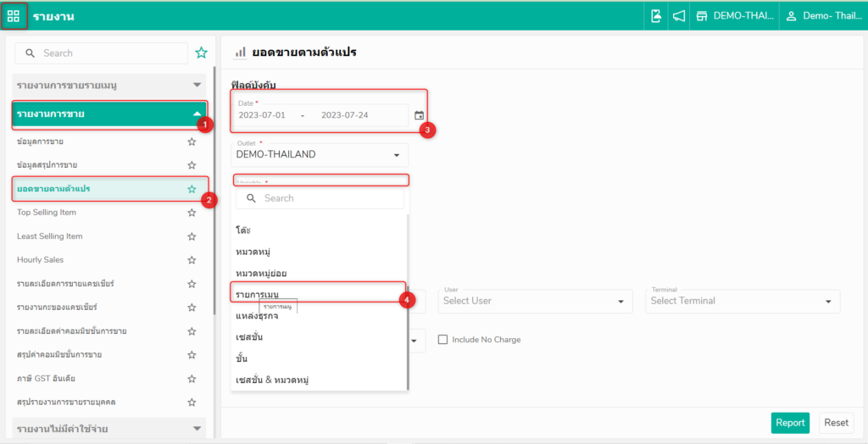This screenshot has height=444, width=868.
Task: Open the รายละเอียดค่าคอมมิชชั่นการขาย report
Action: click(72, 331)
